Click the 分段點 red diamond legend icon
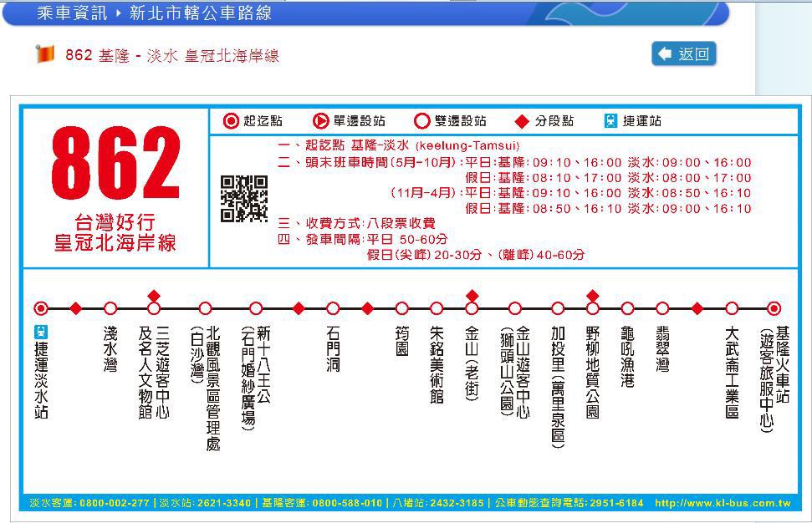The width and height of the screenshot is (812, 523). [x=522, y=122]
